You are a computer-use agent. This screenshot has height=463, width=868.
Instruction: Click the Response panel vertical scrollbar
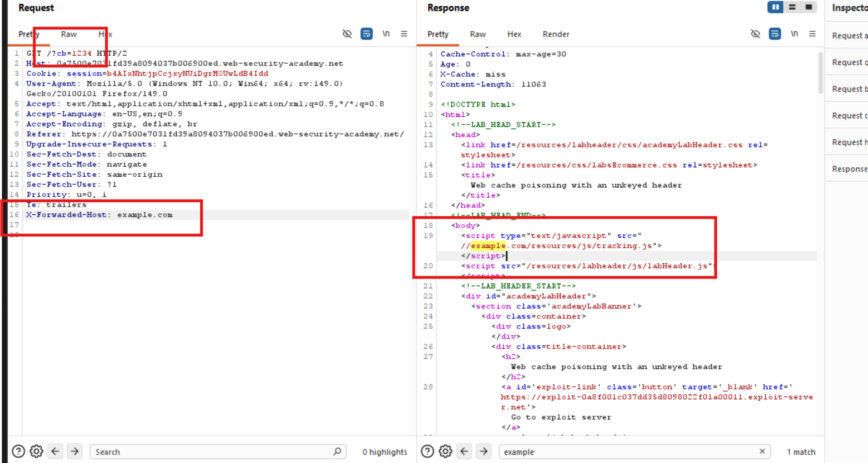click(820, 72)
